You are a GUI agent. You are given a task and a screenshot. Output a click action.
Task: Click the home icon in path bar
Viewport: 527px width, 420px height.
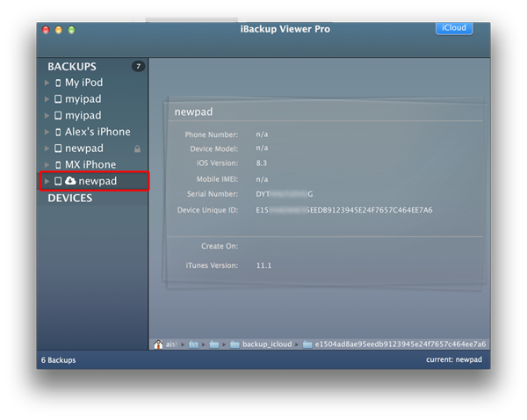pyautogui.click(x=158, y=344)
